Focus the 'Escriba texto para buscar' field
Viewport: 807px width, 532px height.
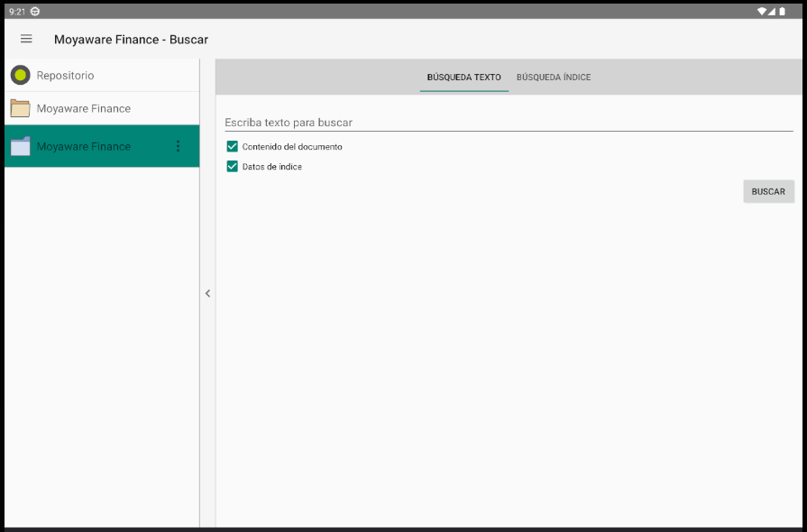click(509, 123)
